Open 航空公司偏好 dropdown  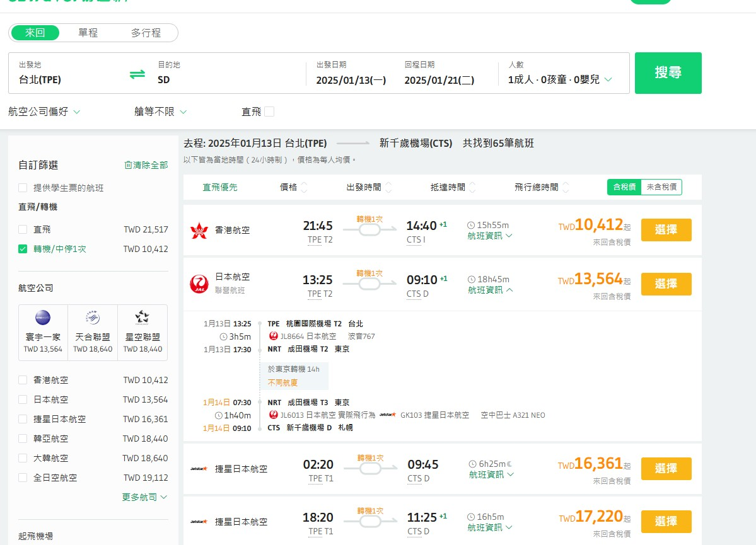[44, 112]
